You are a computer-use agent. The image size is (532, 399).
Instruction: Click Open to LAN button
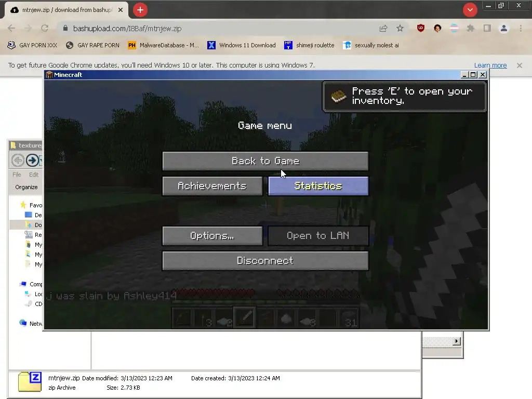coord(318,236)
